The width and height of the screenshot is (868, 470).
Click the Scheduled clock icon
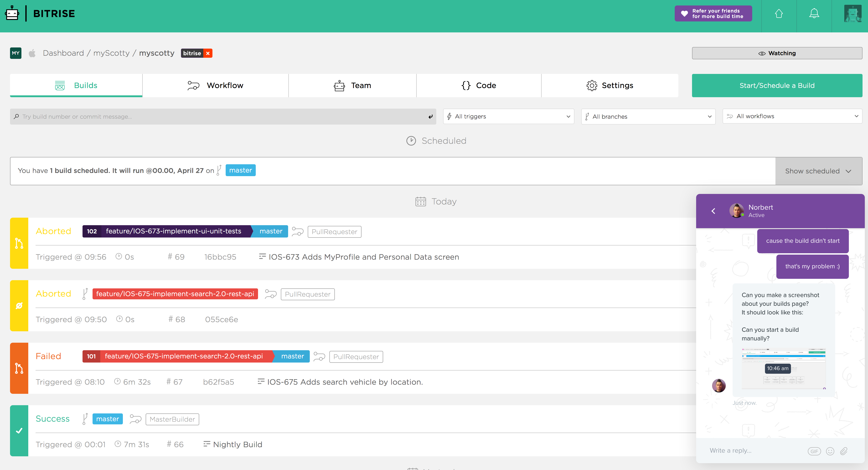click(411, 141)
